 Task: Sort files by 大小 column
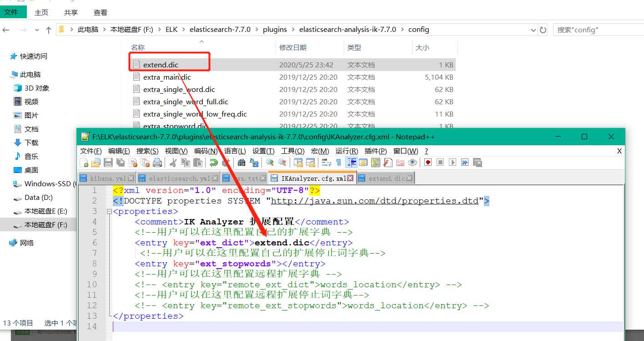point(422,47)
